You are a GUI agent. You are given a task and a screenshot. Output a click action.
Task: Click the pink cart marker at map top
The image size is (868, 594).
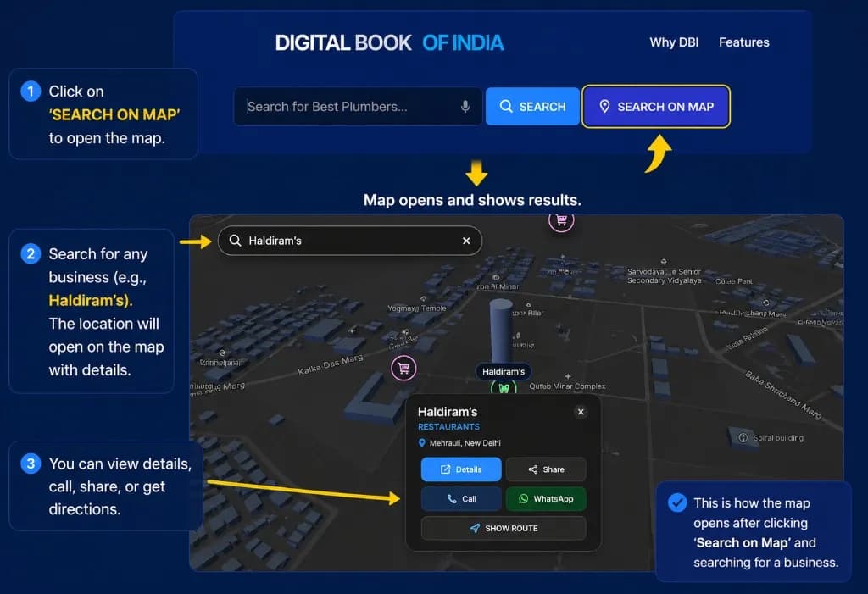tap(561, 221)
